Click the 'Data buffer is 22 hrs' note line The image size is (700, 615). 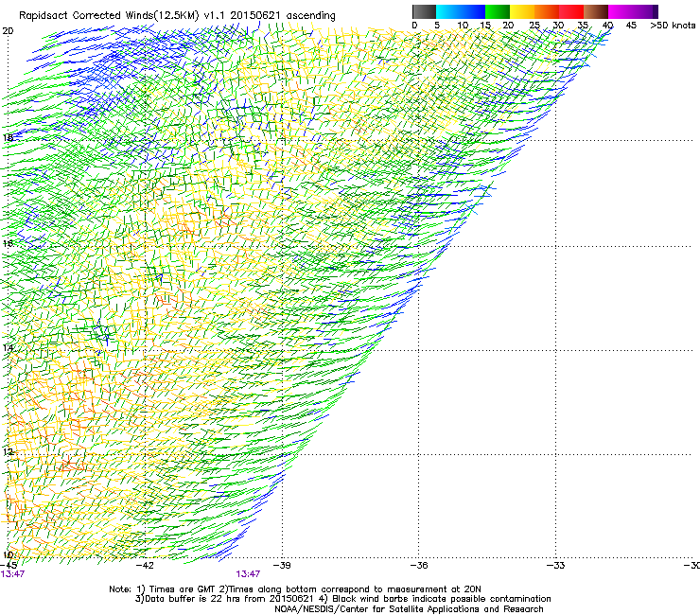tap(342, 599)
